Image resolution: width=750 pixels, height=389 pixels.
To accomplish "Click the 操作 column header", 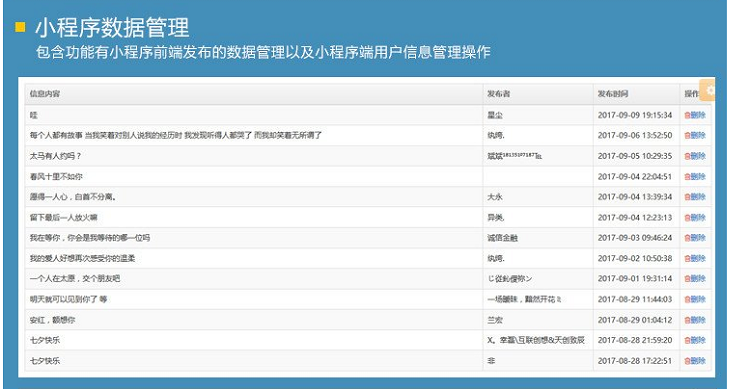I will point(692,94).
